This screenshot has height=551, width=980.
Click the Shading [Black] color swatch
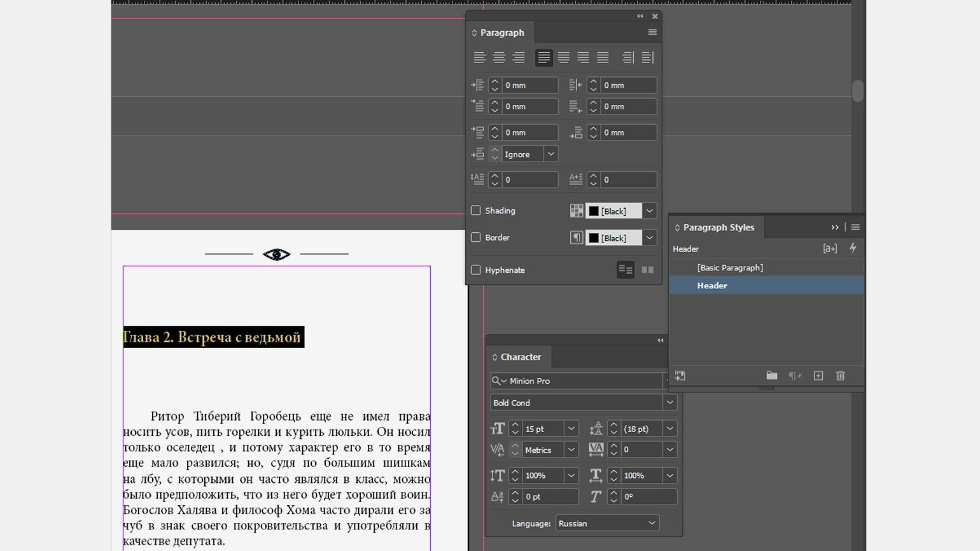click(x=594, y=211)
